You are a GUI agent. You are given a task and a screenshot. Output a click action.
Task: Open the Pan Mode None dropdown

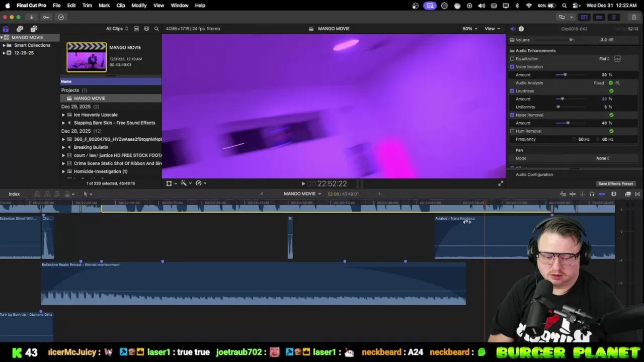pyautogui.click(x=603, y=158)
